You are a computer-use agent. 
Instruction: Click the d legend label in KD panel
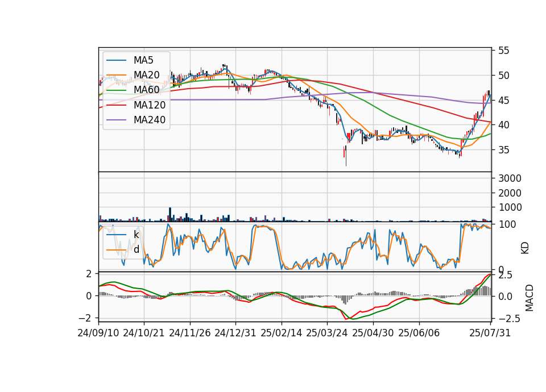click(136, 249)
